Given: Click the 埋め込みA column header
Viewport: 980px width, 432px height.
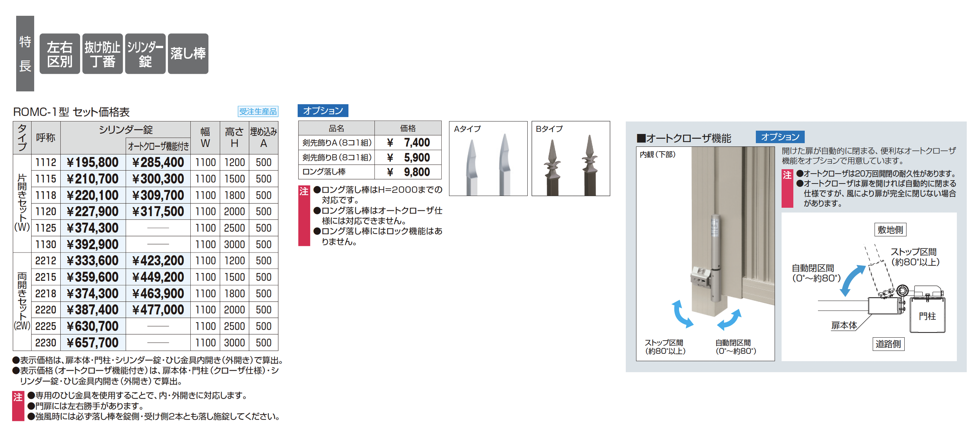Looking at the screenshot, I should click(x=263, y=138).
